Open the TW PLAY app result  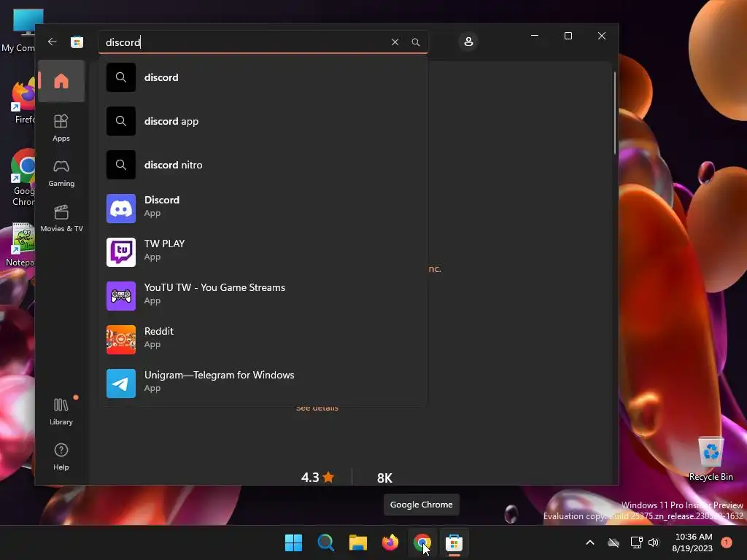tap(263, 252)
